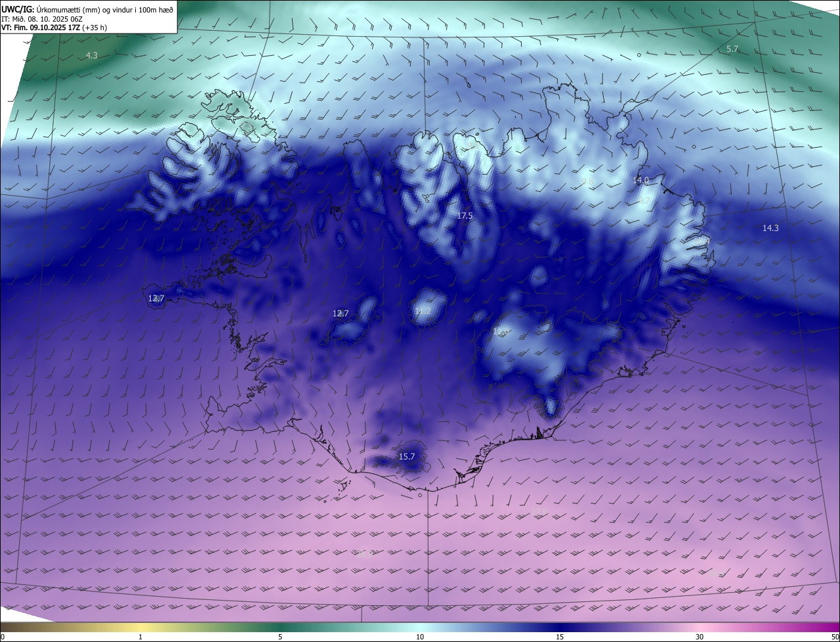Click the 14.0 value label on the map
The width and height of the screenshot is (840, 642).
[640, 181]
